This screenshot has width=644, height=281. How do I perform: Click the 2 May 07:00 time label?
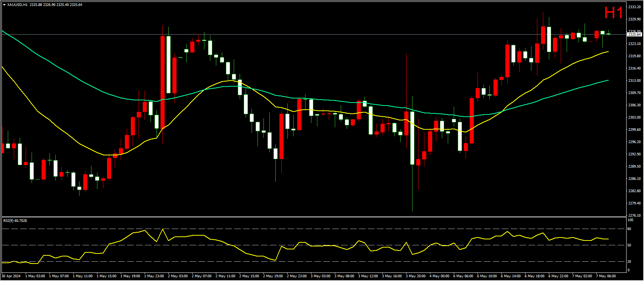(202, 276)
